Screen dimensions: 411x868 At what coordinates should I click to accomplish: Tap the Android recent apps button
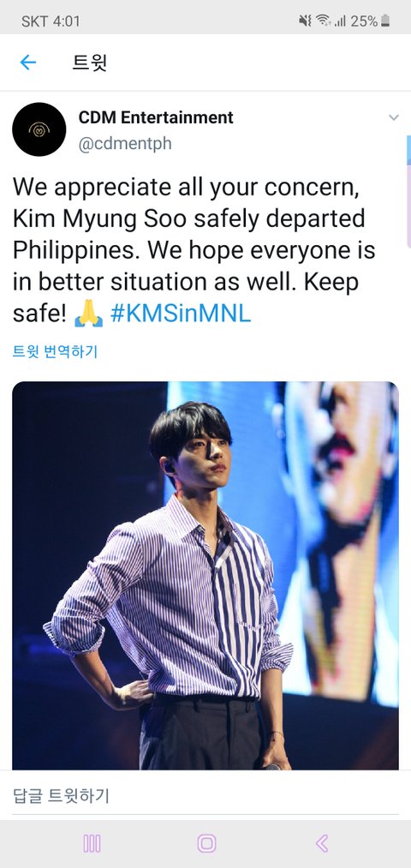tap(92, 844)
